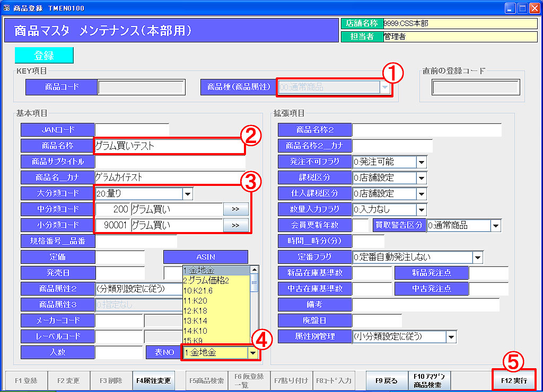Click the cyan 登録 button
543x392 pixels.
tap(44, 56)
